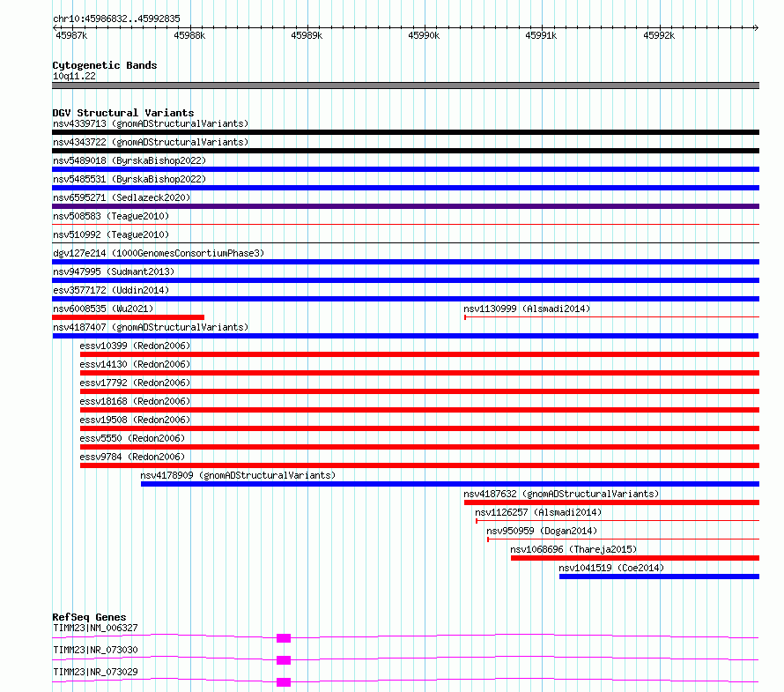Click esv3577172 (Uddin2014) label

(x=111, y=290)
